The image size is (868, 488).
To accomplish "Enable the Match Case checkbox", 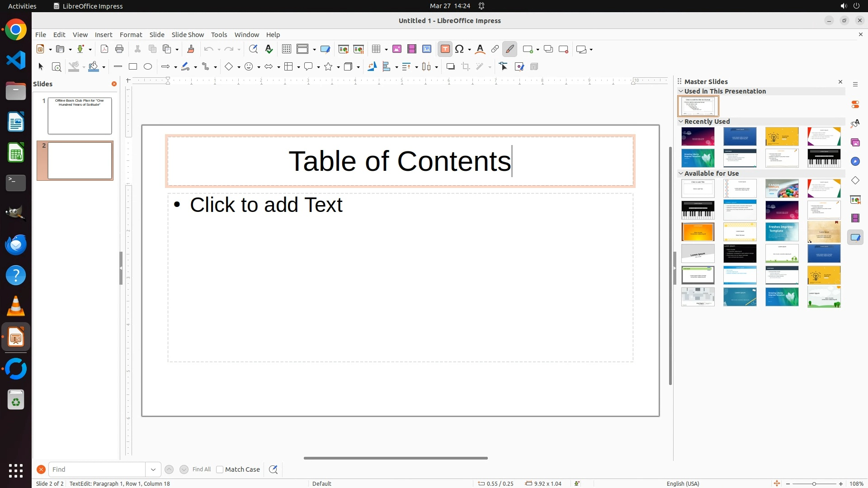I will click(220, 469).
